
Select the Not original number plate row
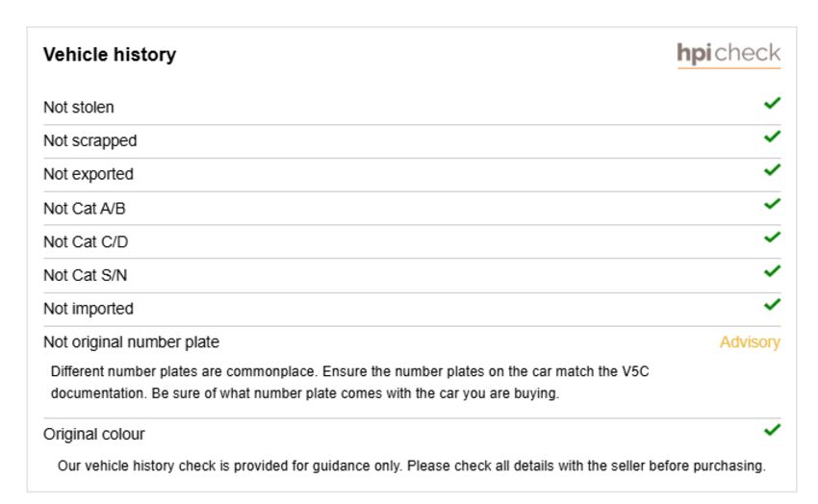(412, 342)
